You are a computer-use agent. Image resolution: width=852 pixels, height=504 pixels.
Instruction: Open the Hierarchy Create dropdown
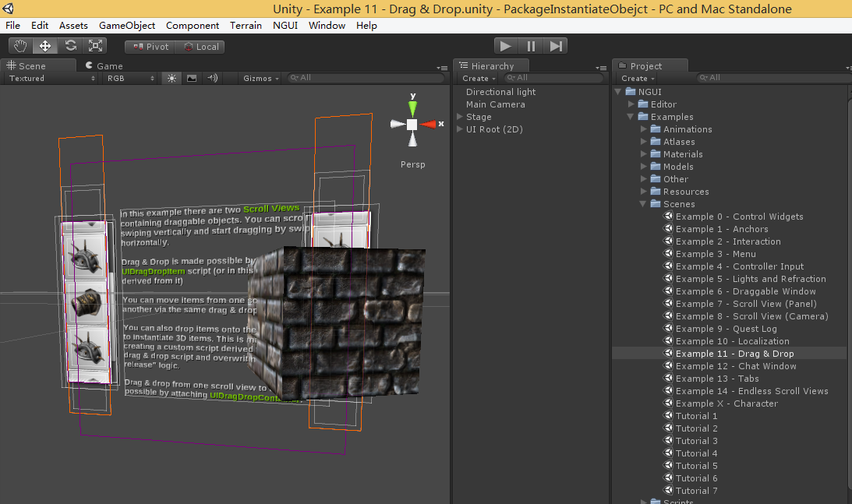click(x=479, y=78)
